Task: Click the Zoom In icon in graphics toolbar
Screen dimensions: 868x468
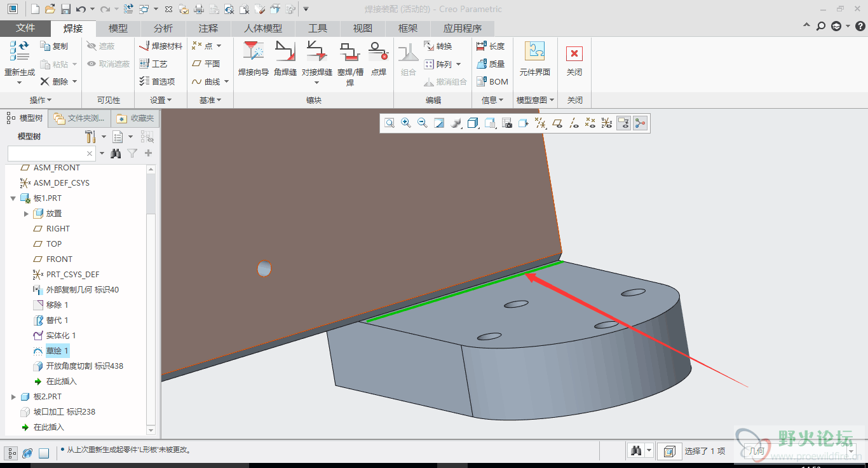Action: pos(406,123)
